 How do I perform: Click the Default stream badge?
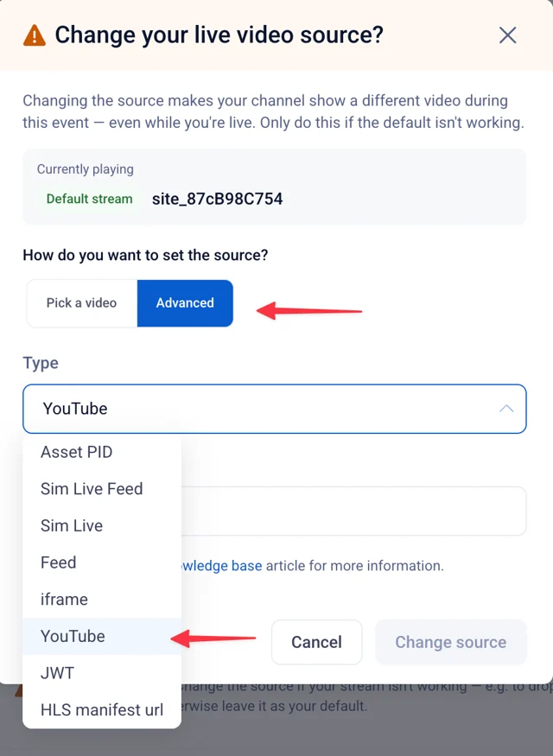tap(89, 199)
